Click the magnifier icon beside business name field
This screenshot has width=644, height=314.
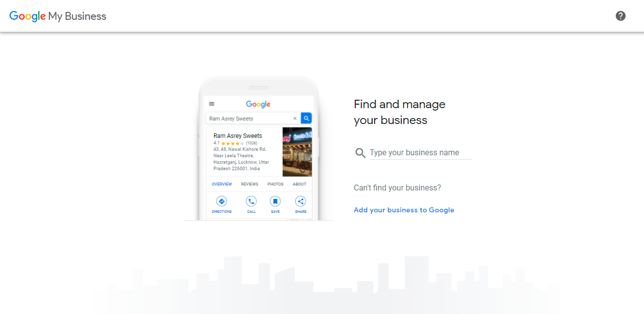coord(360,153)
